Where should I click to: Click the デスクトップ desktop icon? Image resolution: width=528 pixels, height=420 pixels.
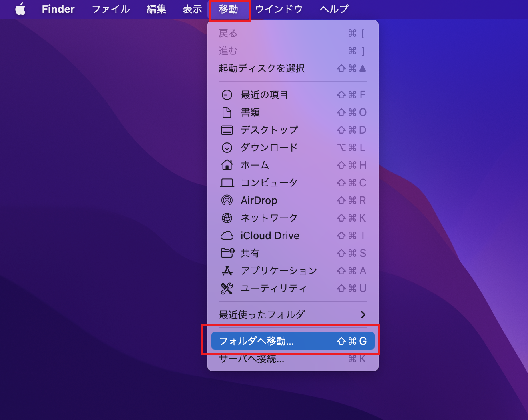click(227, 130)
